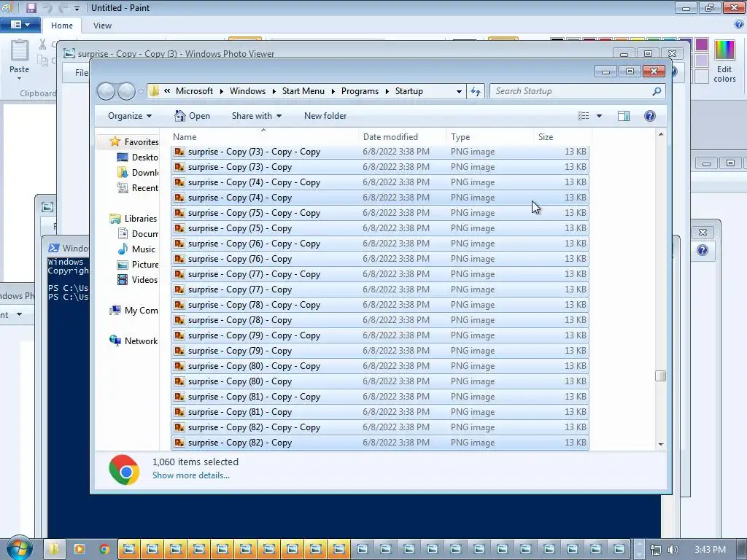This screenshot has height=560, width=747.
Task: Sort by the Size column header
Action: 562,136
